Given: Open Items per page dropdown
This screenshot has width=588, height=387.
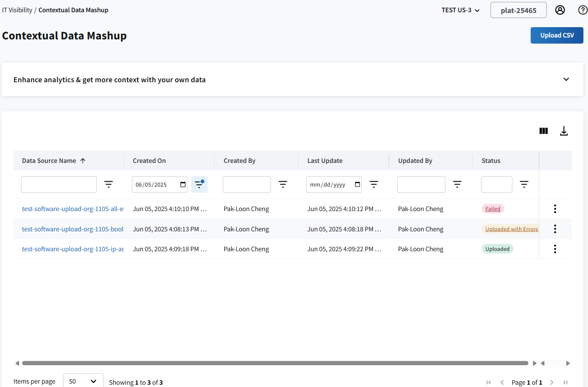Looking at the screenshot, I should coord(83,381).
